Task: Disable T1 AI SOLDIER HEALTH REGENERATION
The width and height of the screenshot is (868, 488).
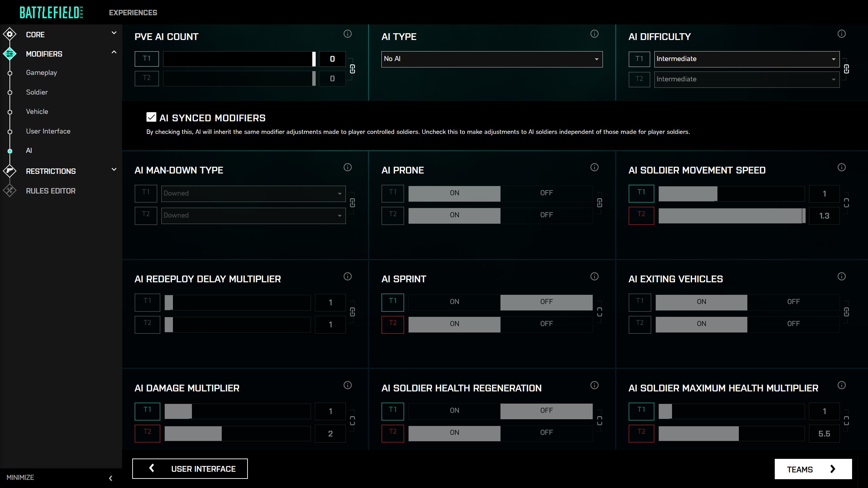Action: [546, 410]
